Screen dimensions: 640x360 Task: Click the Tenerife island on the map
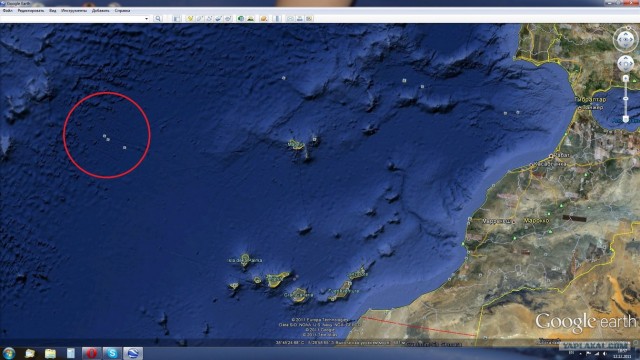point(277,280)
